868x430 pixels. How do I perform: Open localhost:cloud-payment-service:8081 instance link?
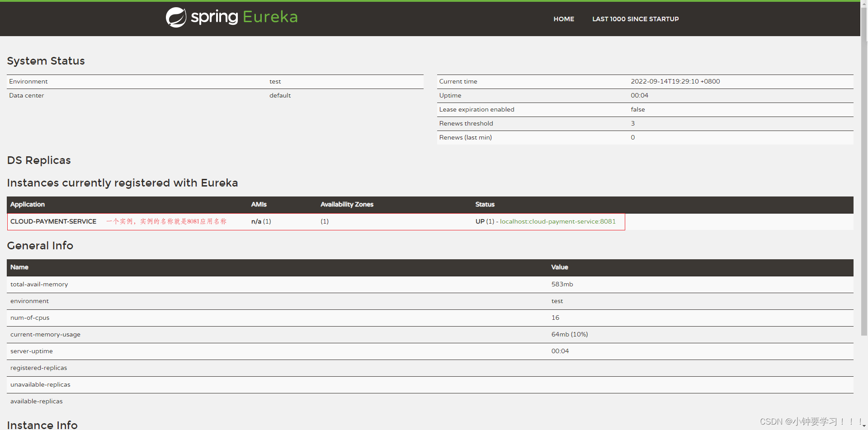557,221
